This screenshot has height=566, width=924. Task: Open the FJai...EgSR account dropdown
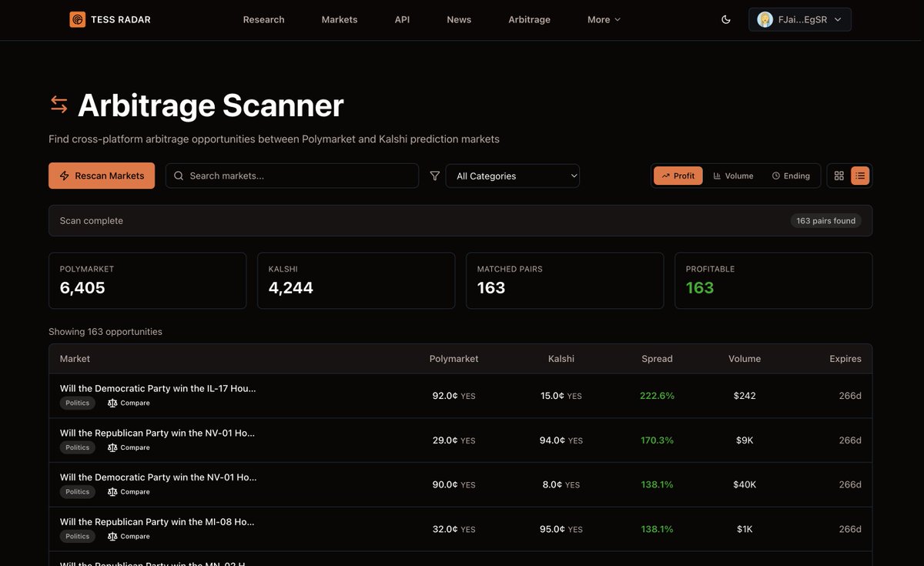pos(800,19)
